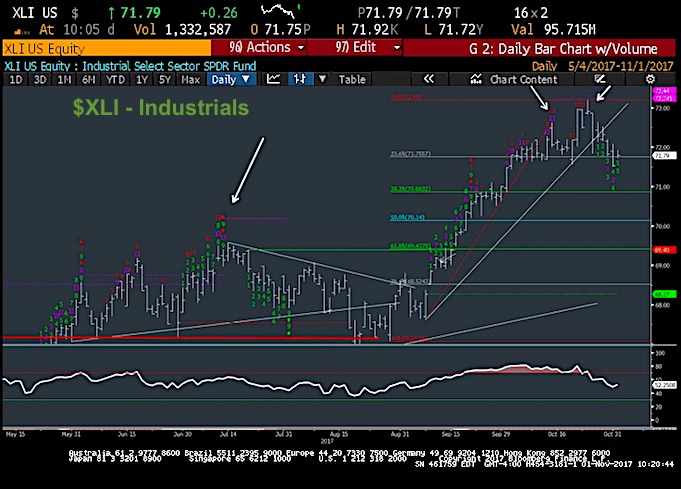The height and width of the screenshot is (489, 681).
Task: Click the XLI US Equity input field
Action: coord(107,48)
